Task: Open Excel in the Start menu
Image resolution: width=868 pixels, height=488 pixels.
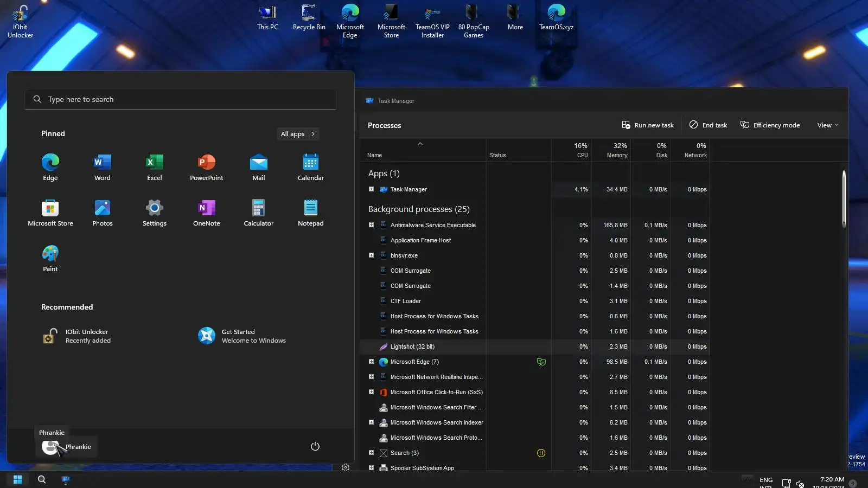Action: point(155,168)
